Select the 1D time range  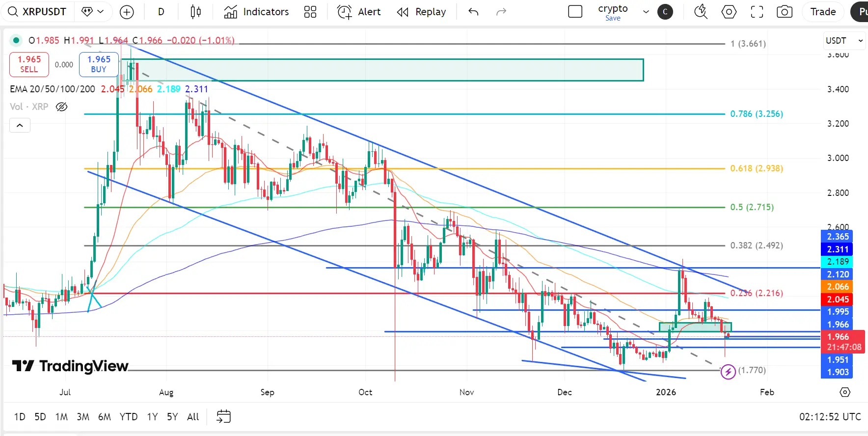coord(20,417)
